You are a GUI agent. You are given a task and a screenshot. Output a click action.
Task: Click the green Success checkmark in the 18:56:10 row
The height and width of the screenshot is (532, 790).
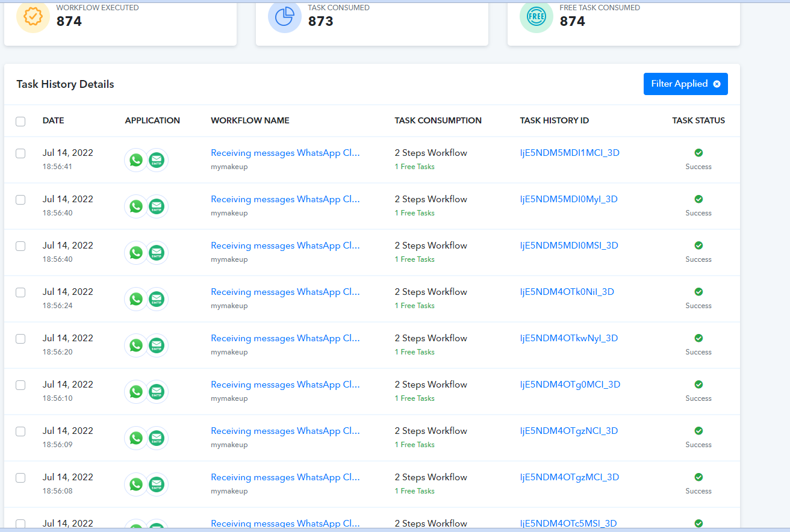pos(698,385)
